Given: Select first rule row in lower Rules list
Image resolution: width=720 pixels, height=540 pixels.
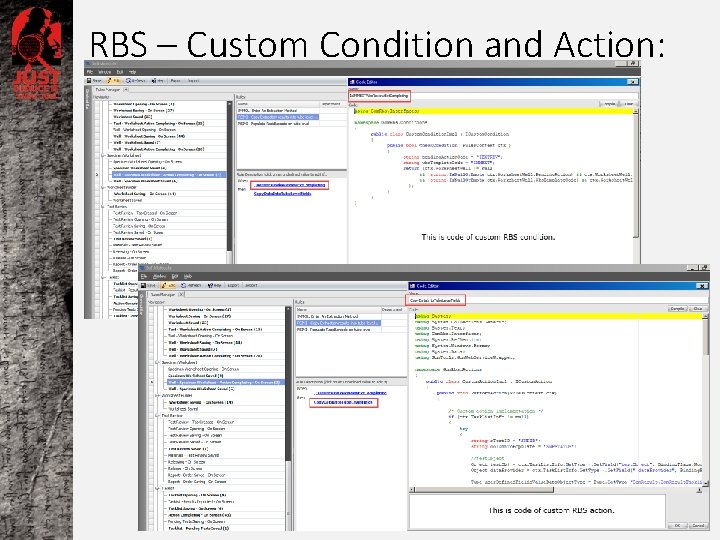Looking at the screenshot, I should tap(338, 317).
